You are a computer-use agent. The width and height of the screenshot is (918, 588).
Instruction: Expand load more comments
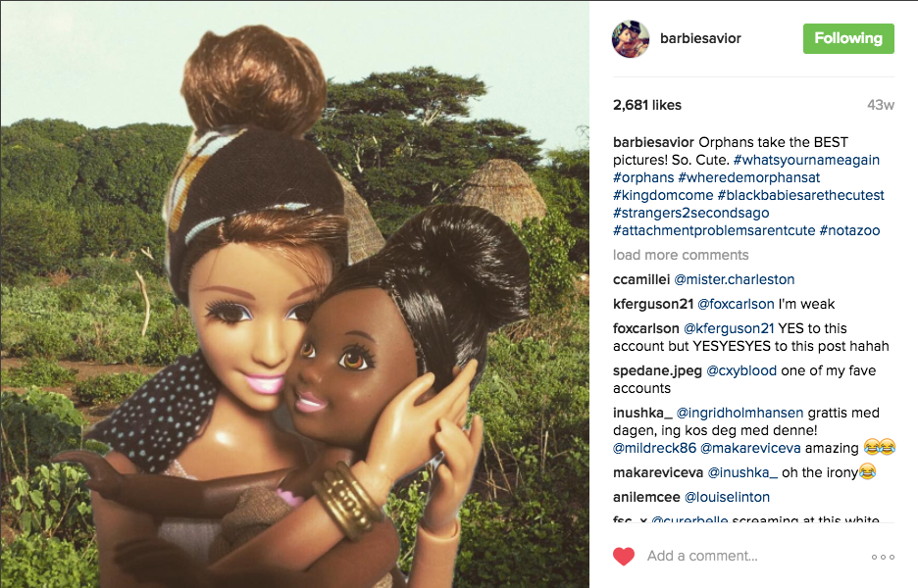point(681,255)
